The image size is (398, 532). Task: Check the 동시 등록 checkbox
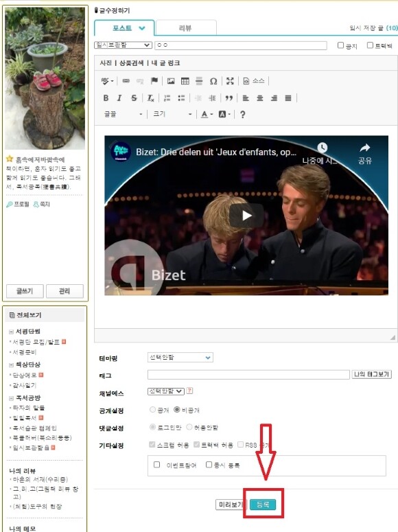pyautogui.click(x=209, y=465)
